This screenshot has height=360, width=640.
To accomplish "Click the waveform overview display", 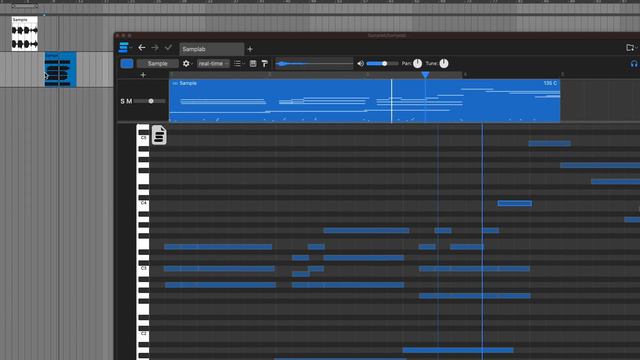I will click(314, 64).
